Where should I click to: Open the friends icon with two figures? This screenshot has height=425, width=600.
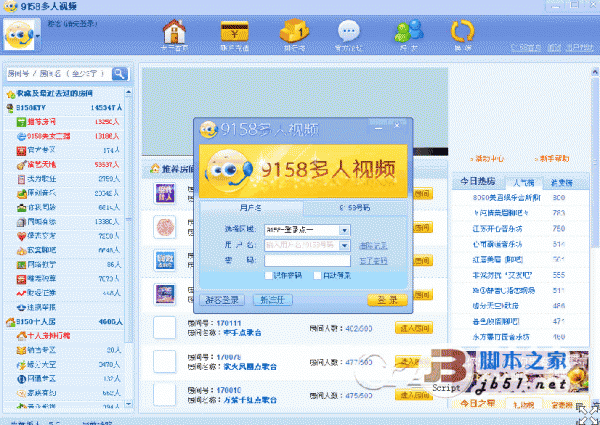pyautogui.click(x=409, y=31)
